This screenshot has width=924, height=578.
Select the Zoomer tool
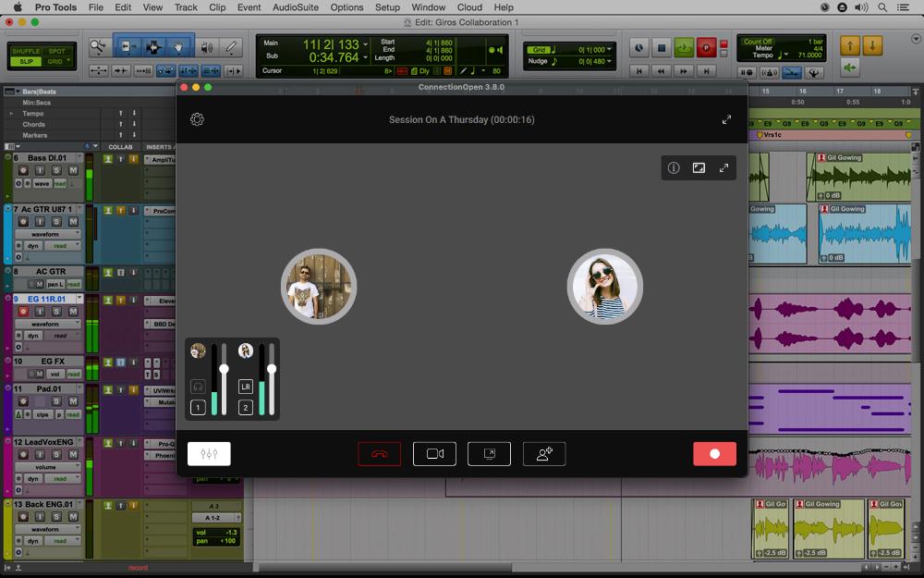[x=98, y=47]
